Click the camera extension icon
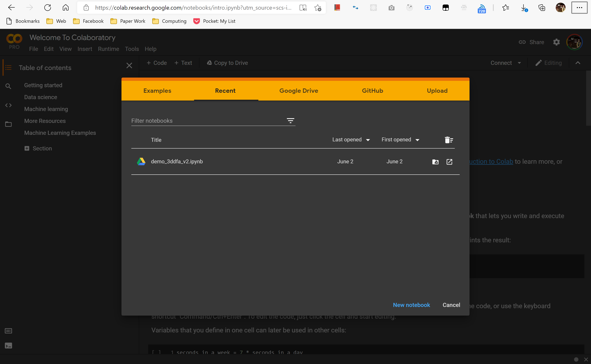The image size is (591, 364). (x=391, y=8)
